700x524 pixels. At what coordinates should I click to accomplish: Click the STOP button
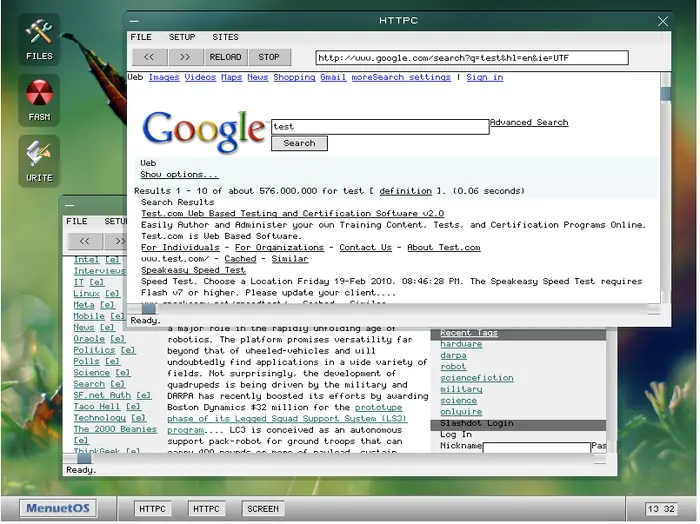(269, 57)
